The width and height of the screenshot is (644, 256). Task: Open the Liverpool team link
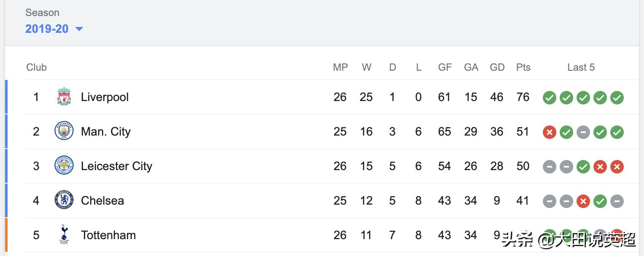pos(105,97)
